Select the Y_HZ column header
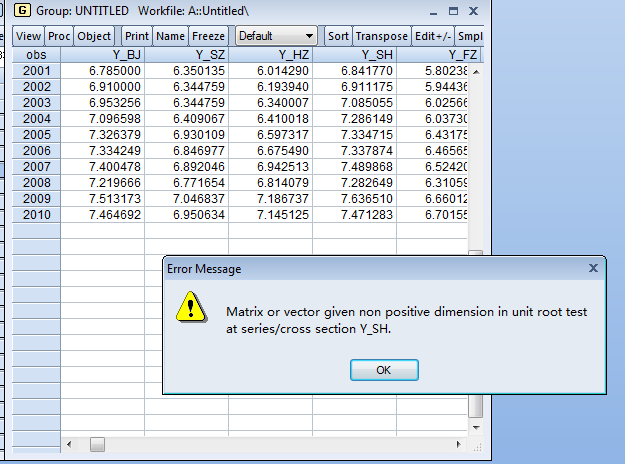 (271, 55)
